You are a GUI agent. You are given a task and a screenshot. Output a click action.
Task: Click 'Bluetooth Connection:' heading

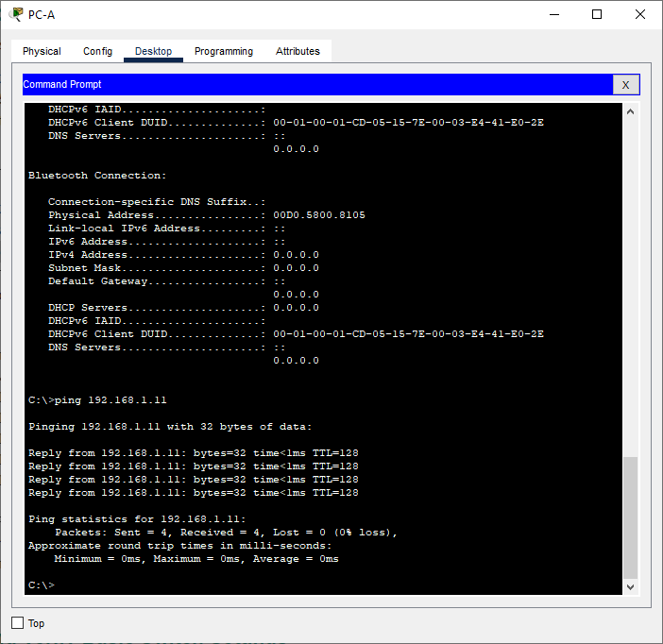(x=97, y=176)
